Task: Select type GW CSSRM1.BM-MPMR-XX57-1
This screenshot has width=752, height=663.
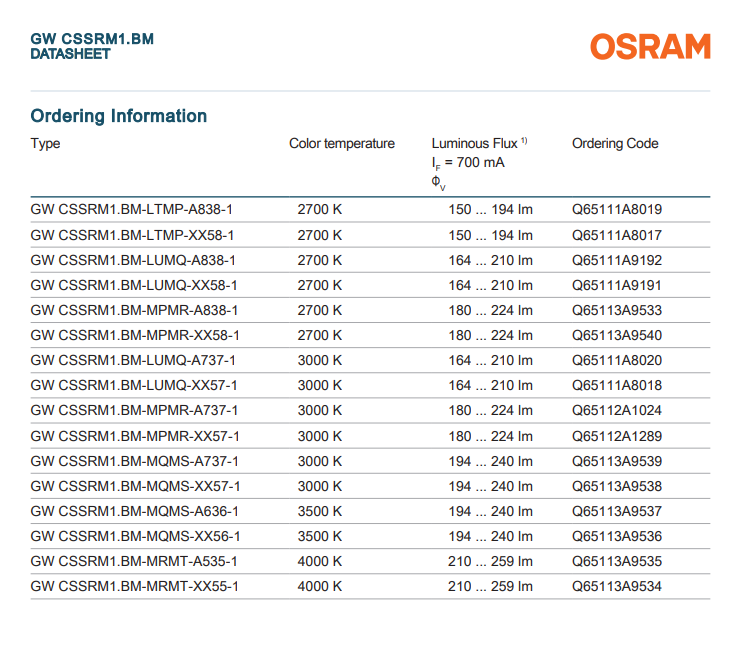Action: [135, 436]
